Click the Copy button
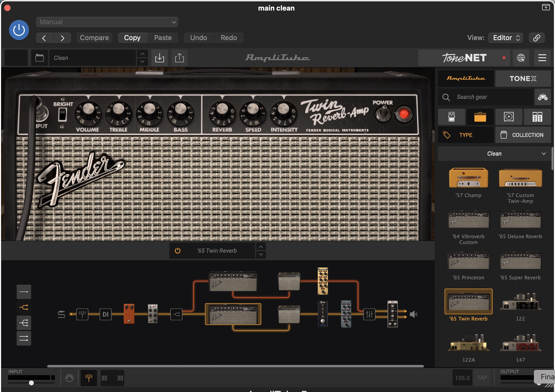This screenshot has width=555, height=392. [x=132, y=38]
